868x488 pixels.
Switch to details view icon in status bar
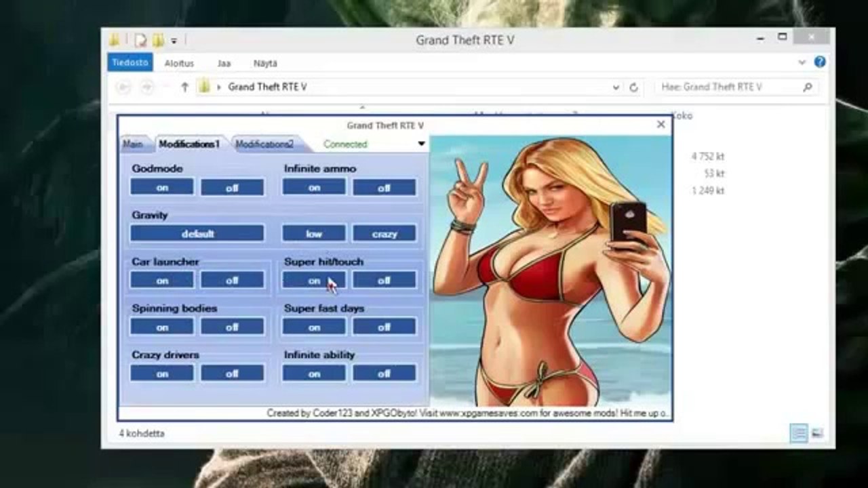[799, 433]
